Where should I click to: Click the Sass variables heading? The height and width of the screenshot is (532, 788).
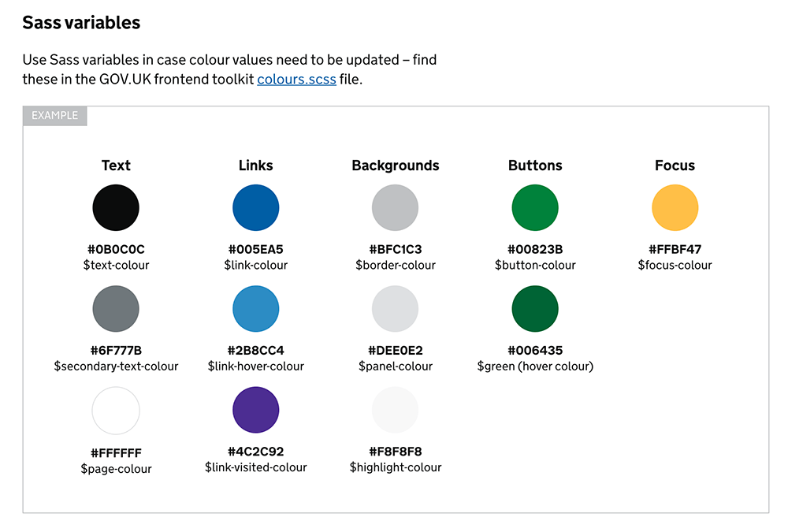(81, 23)
